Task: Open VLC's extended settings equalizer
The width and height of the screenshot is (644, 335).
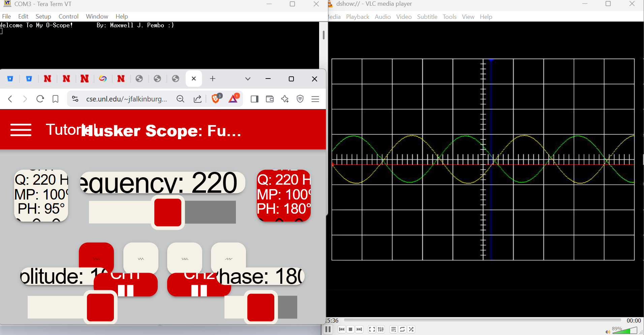Action: click(x=381, y=329)
